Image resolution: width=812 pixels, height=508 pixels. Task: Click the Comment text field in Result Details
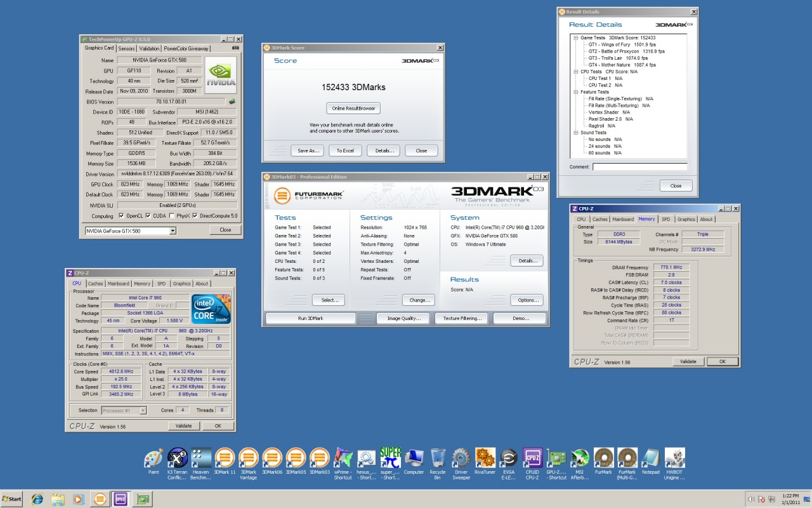point(639,167)
